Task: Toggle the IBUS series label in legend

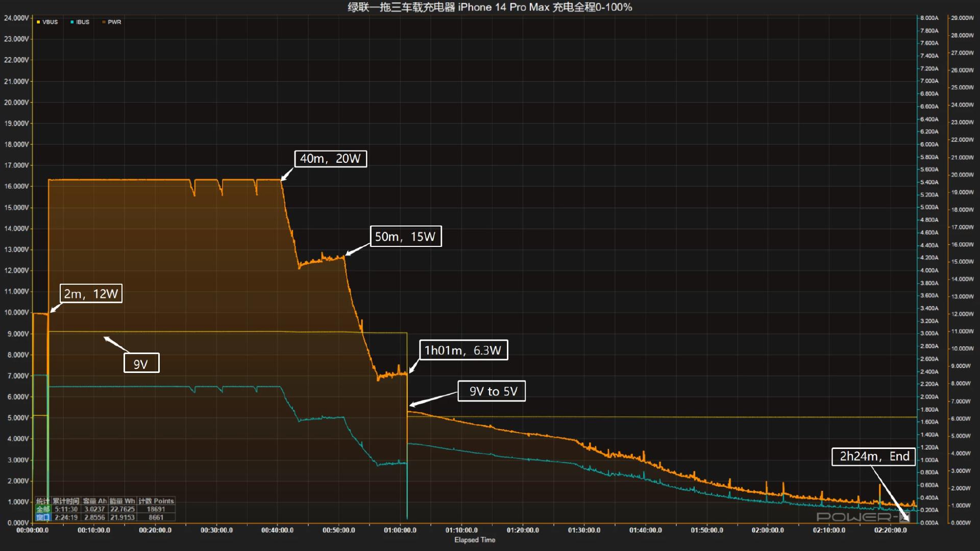Action: click(x=83, y=22)
